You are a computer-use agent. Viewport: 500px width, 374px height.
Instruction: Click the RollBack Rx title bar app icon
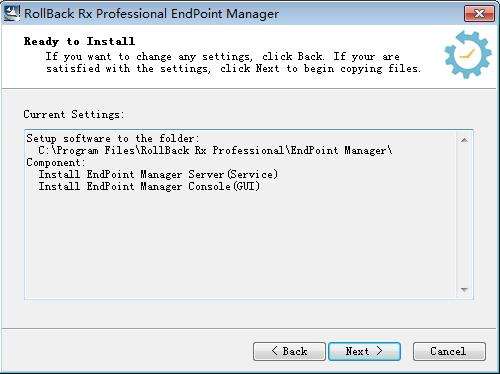(11, 13)
